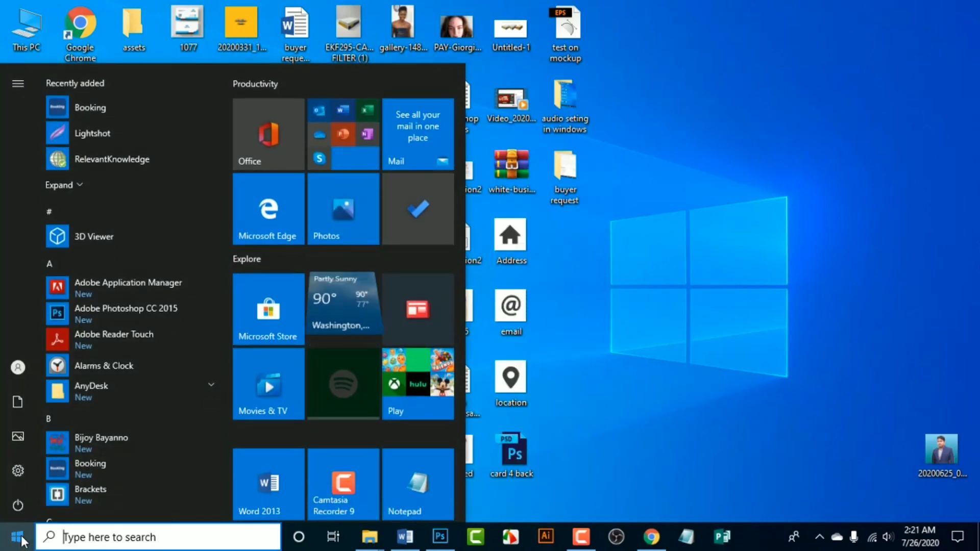Open Google Chrome from taskbar
This screenshot has height=551, width=980.
pos(651,537)
